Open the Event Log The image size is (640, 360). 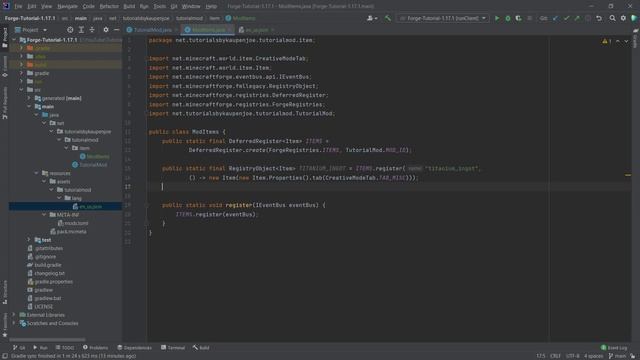point(614,348)
